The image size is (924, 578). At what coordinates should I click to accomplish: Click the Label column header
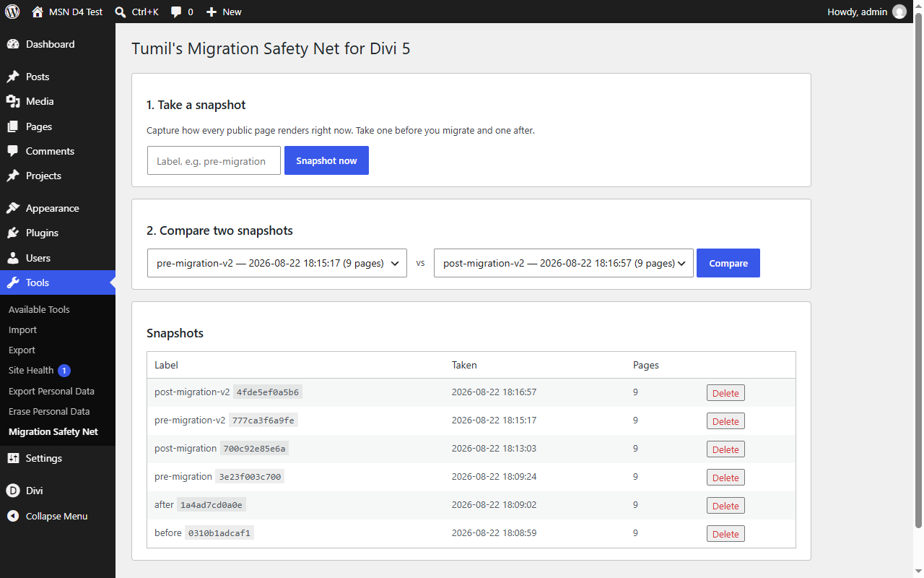[166, 365]
